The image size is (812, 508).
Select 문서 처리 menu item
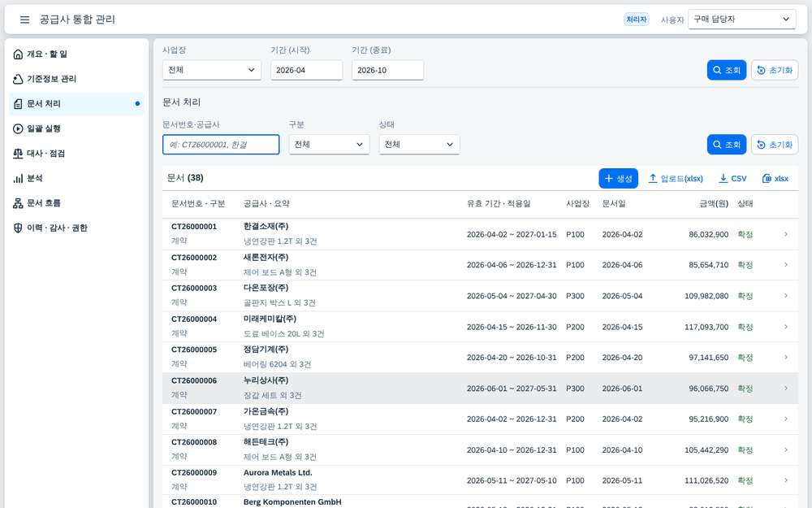pyautogui.click(x=76, y=104)
